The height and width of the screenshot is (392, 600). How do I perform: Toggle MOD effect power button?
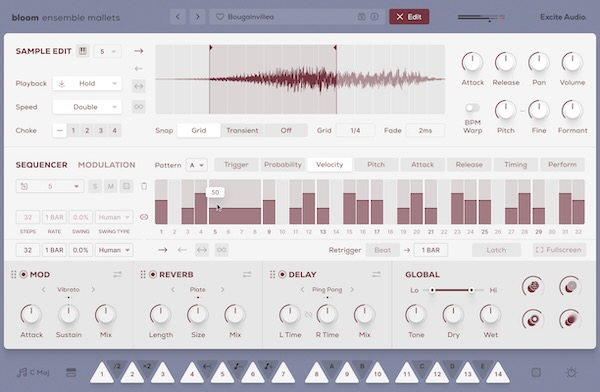pyautogui.click(x=24, y=274)
